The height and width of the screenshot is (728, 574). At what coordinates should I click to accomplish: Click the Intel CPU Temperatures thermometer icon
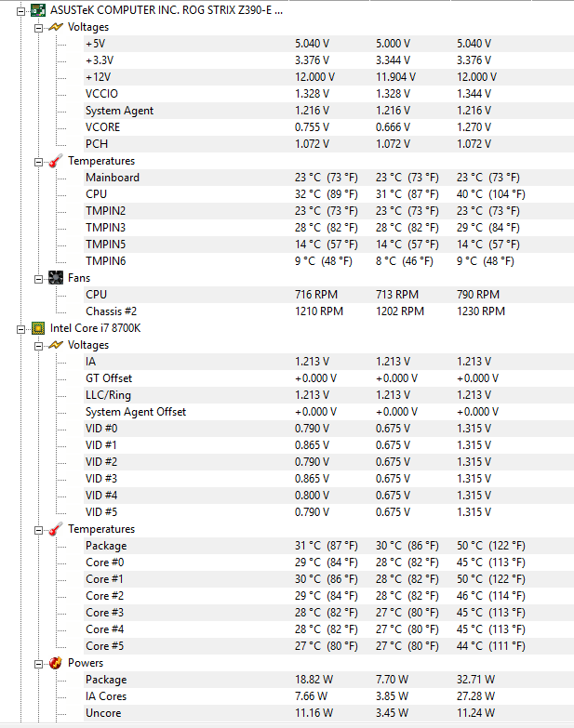56,529
